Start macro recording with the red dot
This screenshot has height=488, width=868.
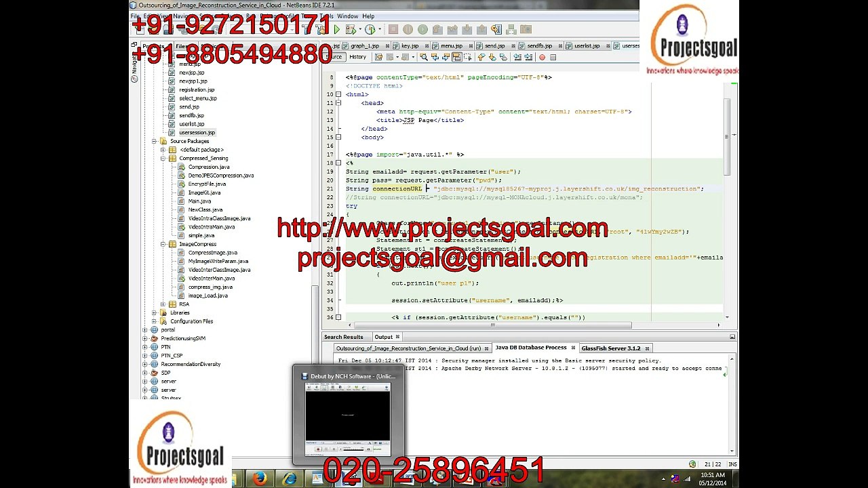(542, 58)
